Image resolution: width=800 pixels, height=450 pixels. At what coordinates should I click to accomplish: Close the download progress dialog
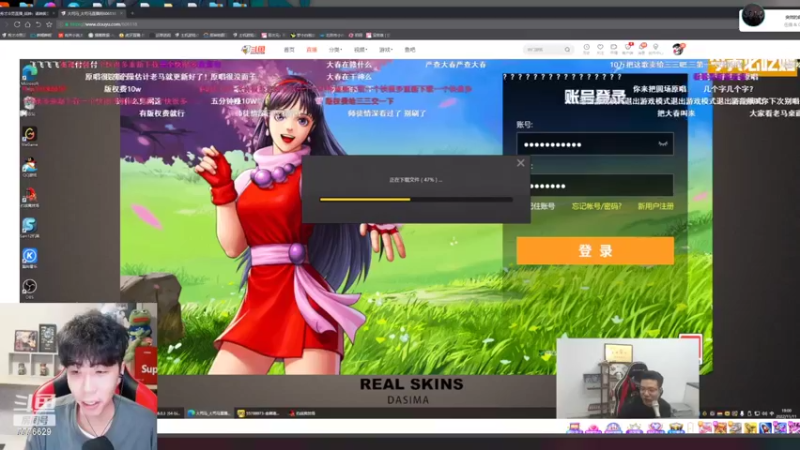coord(520,163)
